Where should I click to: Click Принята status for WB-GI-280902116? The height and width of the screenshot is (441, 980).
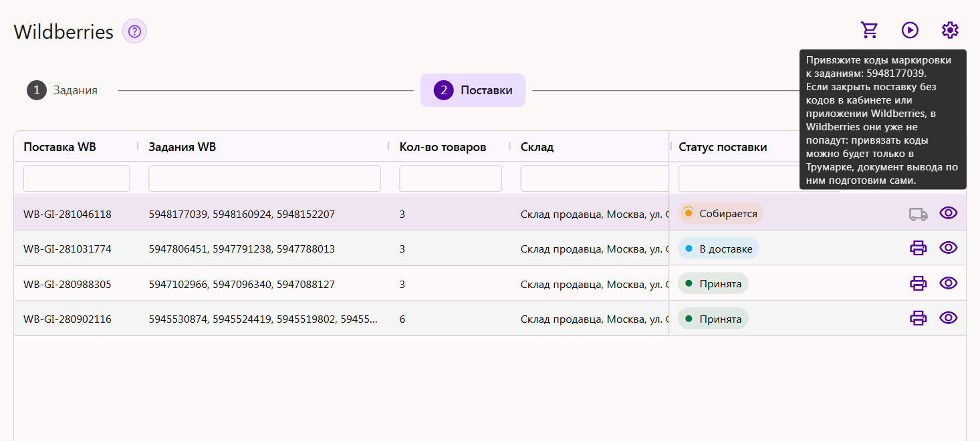[x=713, y=319]
